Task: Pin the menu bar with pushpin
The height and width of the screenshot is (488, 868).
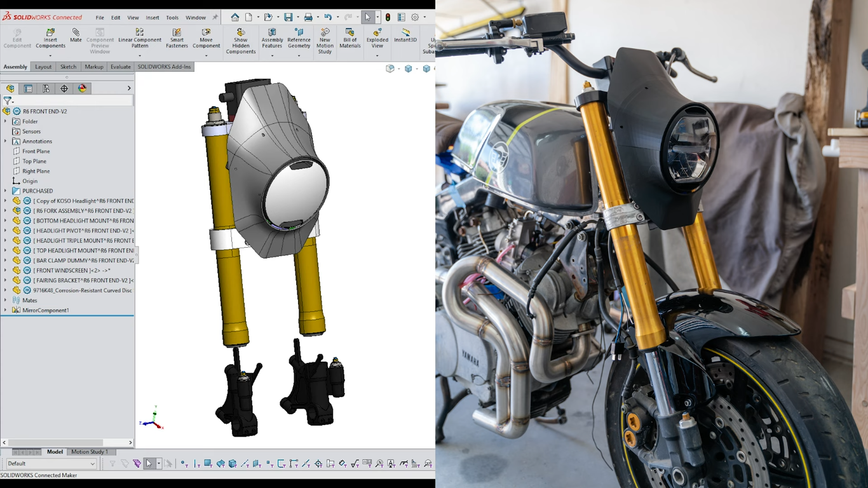Action: pyautogui.click(x=215, y=18)
